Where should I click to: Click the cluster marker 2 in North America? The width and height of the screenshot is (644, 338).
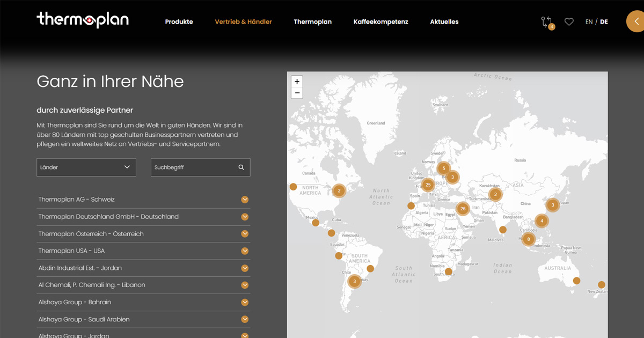[x=339, y=190]
